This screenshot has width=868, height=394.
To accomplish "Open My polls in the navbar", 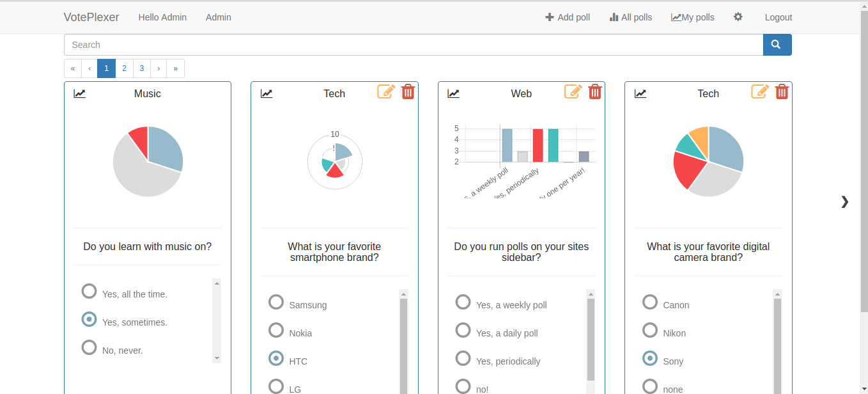I will pyautogui.click(x=693, y=17).
